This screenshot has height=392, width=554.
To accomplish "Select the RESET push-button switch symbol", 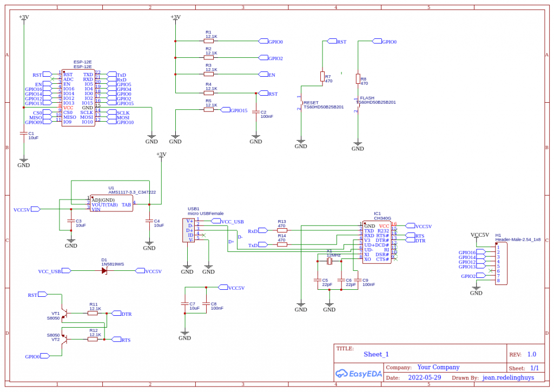I will coord(301,103).
